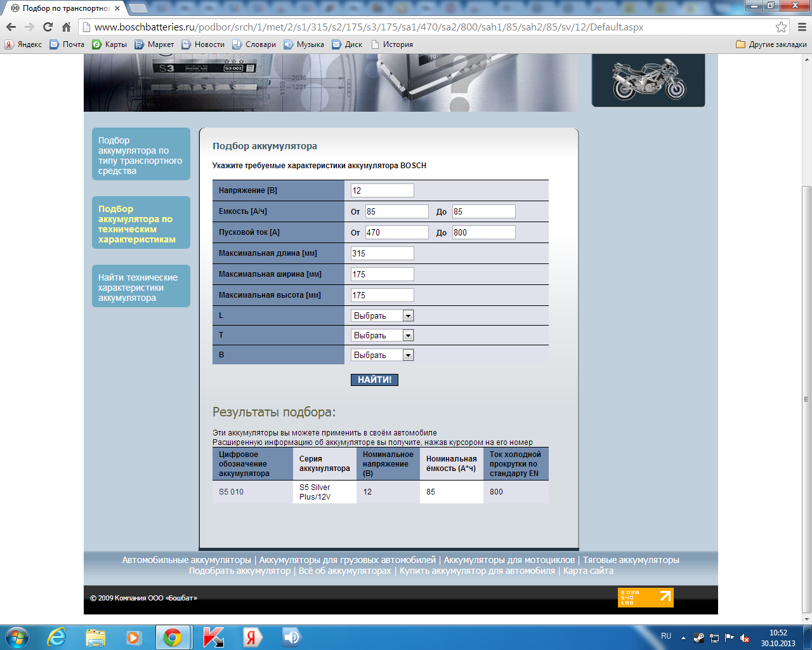Viewport: 812px width, 650px height.
Task: Click the Пусковой ток До field
Action: tap(484, 232)
